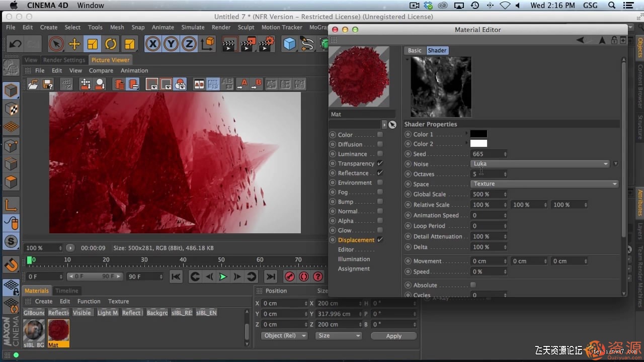The width and height of the screenshot is (644, 362).
Task: Activate the Rotate tool
Action: click(x=111, y=44)
